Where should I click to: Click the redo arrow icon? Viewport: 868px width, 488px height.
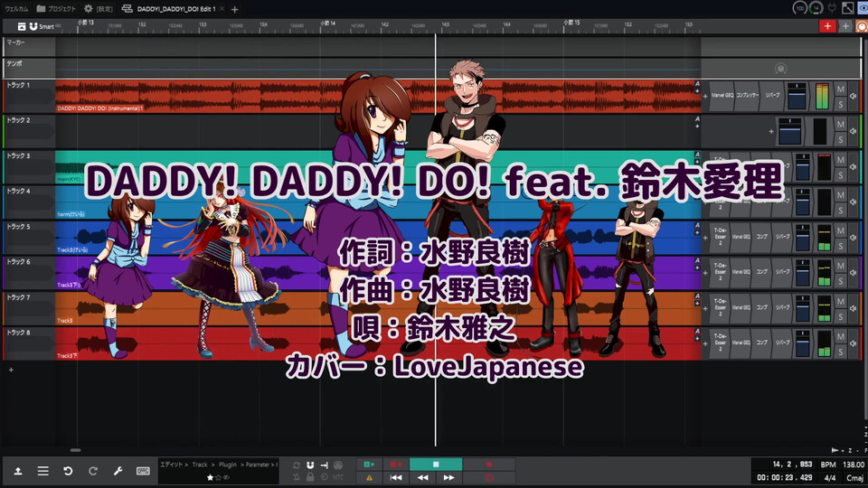click(x=92, y=471)
